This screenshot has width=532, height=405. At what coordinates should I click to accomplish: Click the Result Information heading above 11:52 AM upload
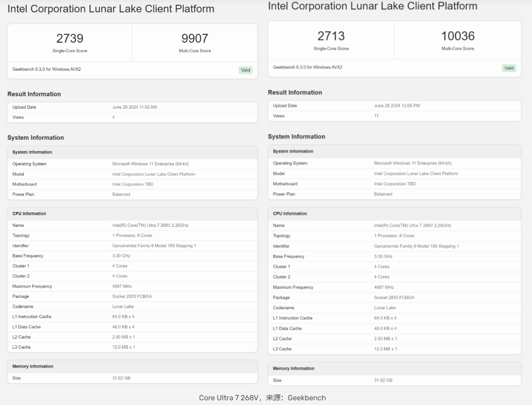tap(34, 94)
